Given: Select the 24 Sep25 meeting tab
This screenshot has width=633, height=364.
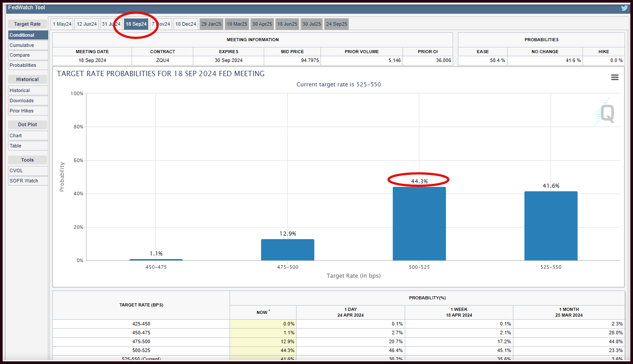Looking at the screenshot, I should click(336, 24).
